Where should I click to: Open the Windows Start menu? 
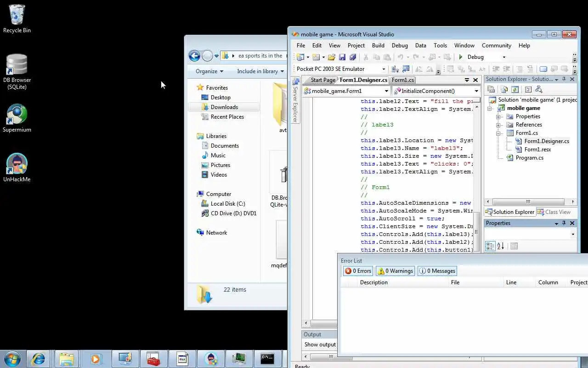[12, 359]
